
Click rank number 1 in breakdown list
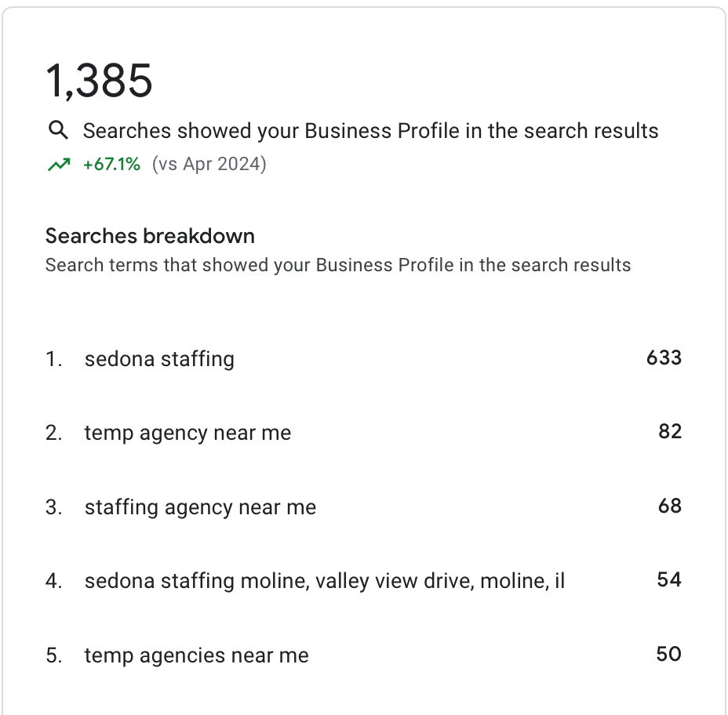coord(53,359)
